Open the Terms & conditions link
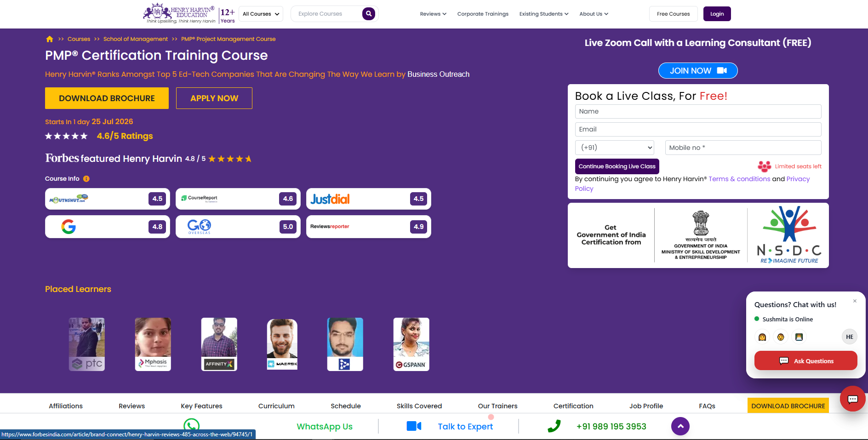The image size is (868, 440). 739,179
